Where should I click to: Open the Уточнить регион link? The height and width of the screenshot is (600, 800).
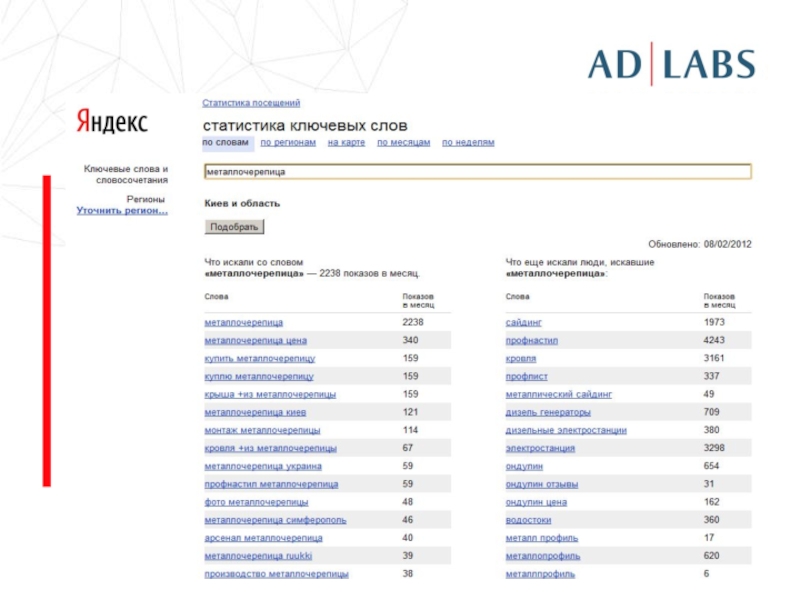[x=122, y=210]
